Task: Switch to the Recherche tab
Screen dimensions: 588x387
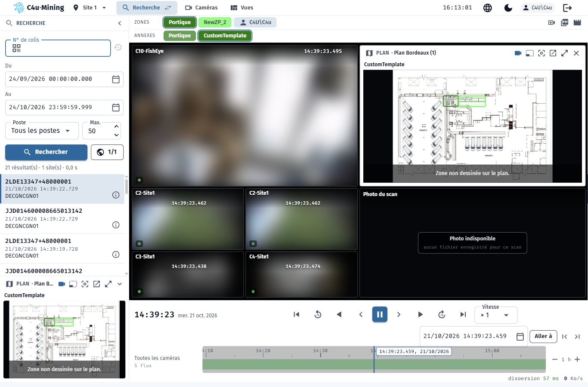Action: coord(147,8)
